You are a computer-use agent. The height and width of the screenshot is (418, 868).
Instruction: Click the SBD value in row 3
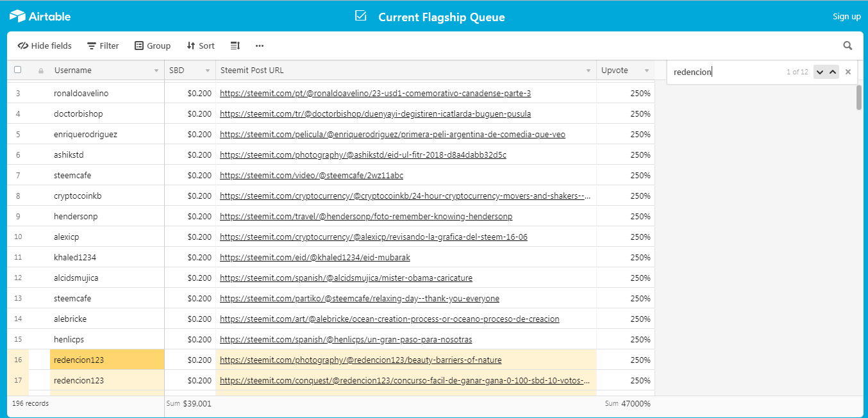point(199,94)
